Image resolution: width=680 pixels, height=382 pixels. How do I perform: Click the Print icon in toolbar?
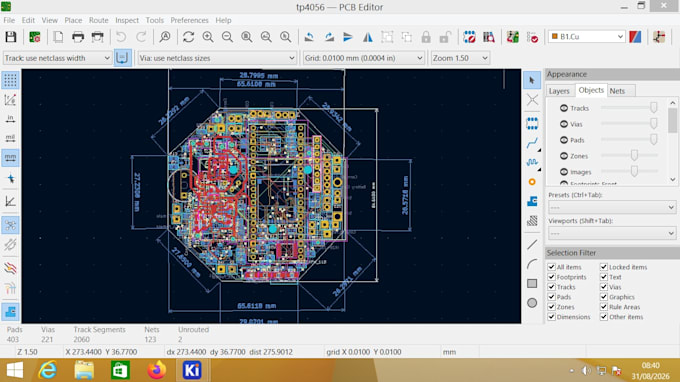tap(78, 37)
